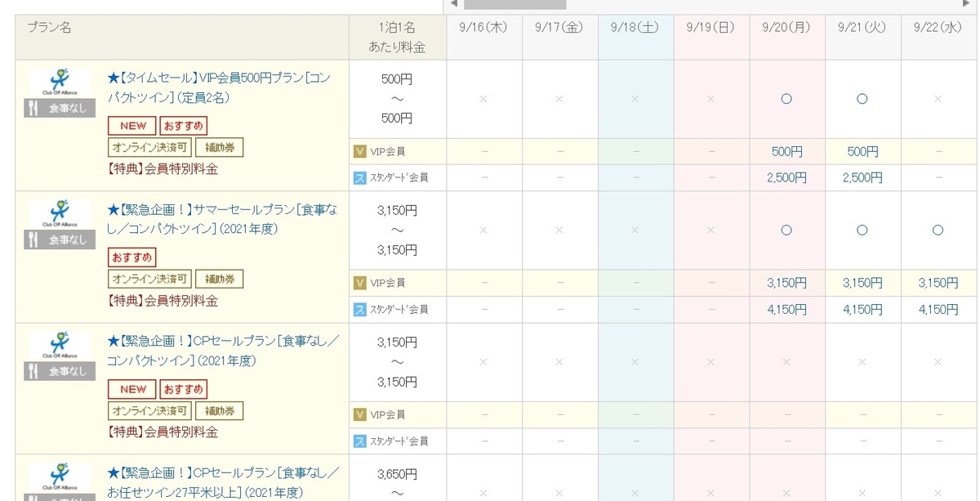Click the ス icon in VIP会員500円プラン's スタンダード会員 row
Viewport: 980px width, 501px height.
[359, 177]
